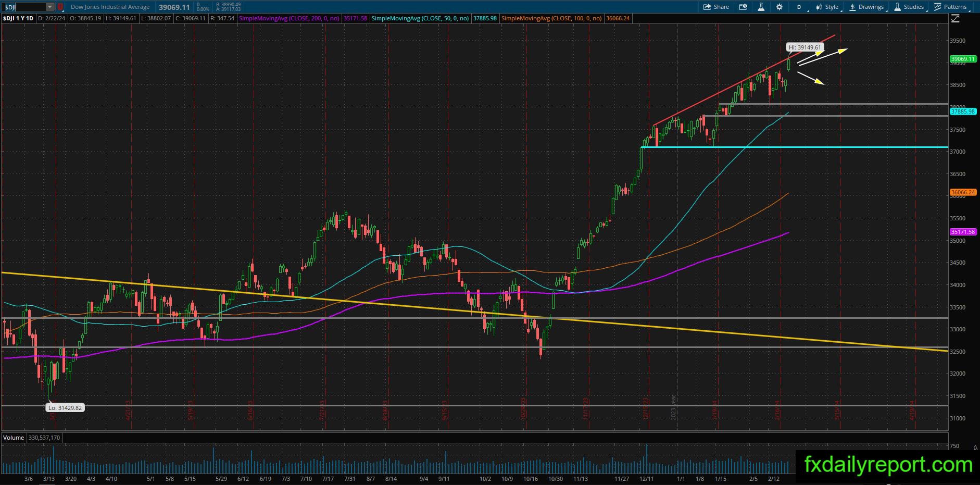Click the Dow Jones Industrial Average name
This screenshot has width=980, height=485.
click(x=110, y=7)
